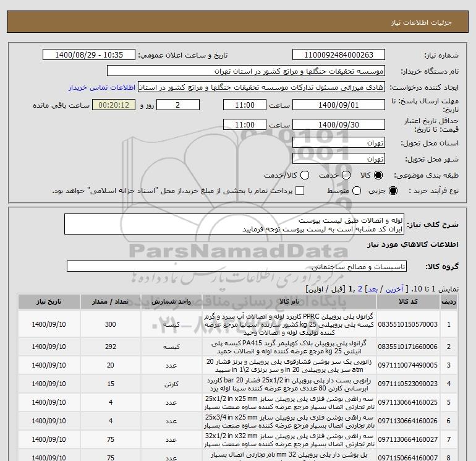The height and width of the screenshot is (461, 476).
Task: Click the ایجاد کننده درخواست field
Action: (x=261, y=87)
